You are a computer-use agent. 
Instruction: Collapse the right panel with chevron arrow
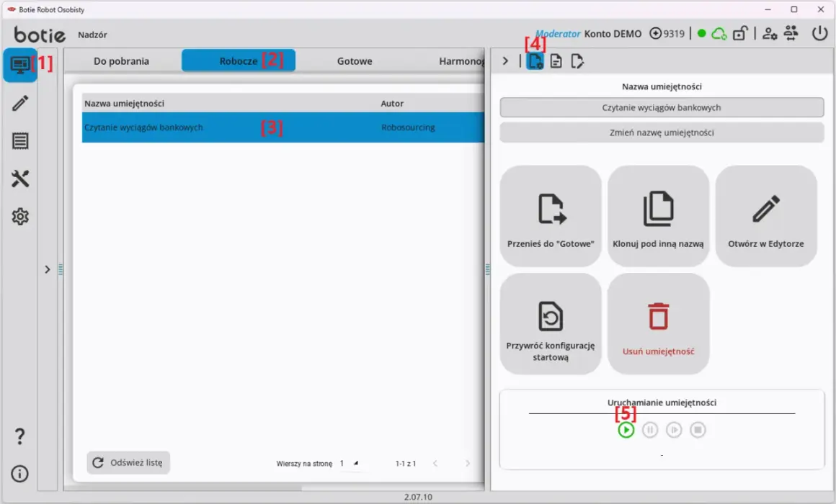pyautogui.click(x=505, y=61)
